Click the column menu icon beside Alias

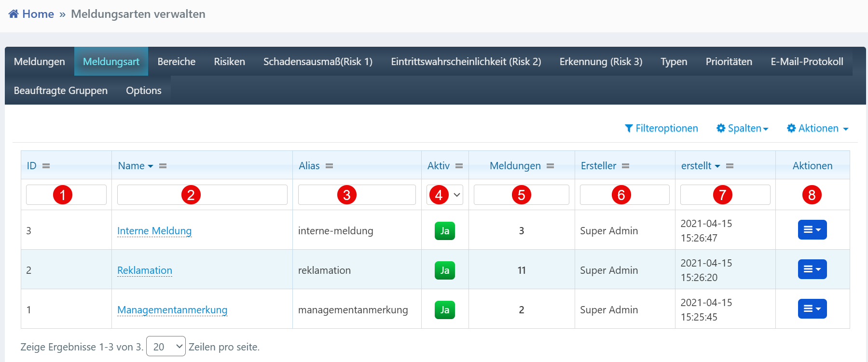(x=329, y=166)
